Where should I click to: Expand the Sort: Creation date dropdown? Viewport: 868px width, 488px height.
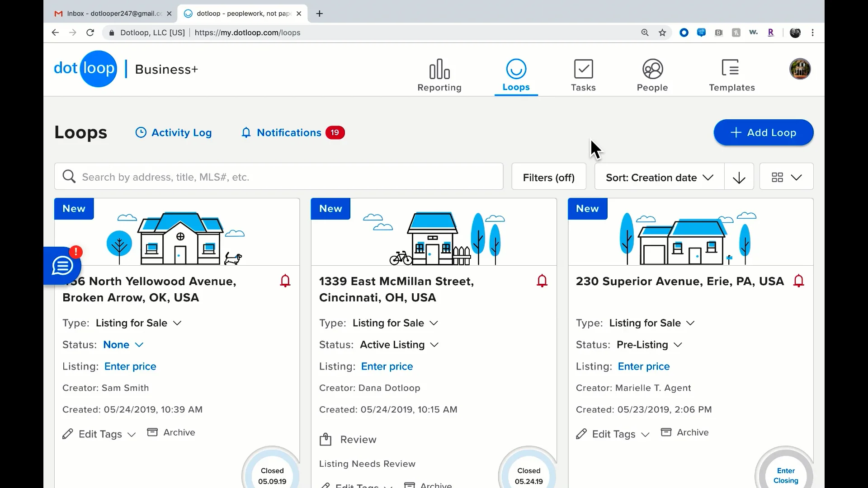pos(659,178)
